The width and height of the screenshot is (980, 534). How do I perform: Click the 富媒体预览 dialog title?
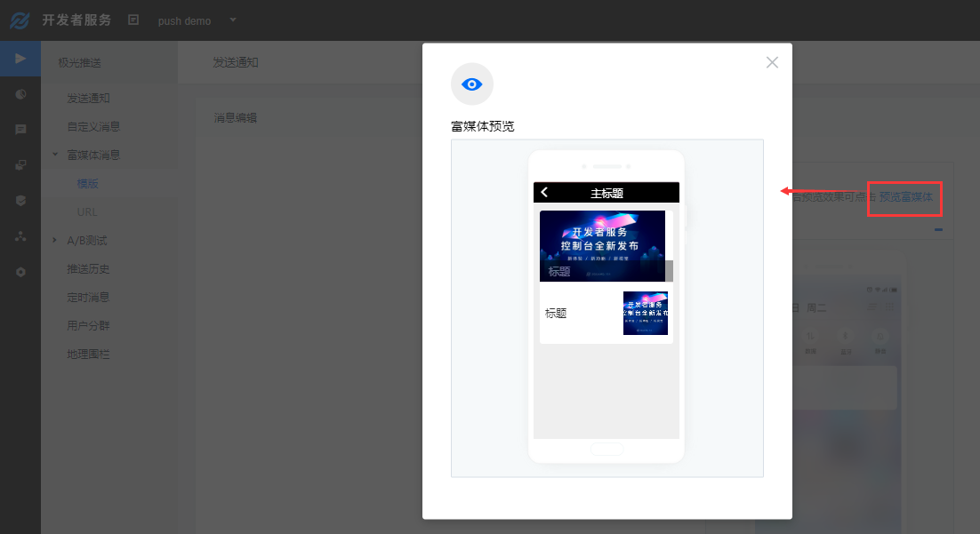pyautogui.click(x=483, y=126)
